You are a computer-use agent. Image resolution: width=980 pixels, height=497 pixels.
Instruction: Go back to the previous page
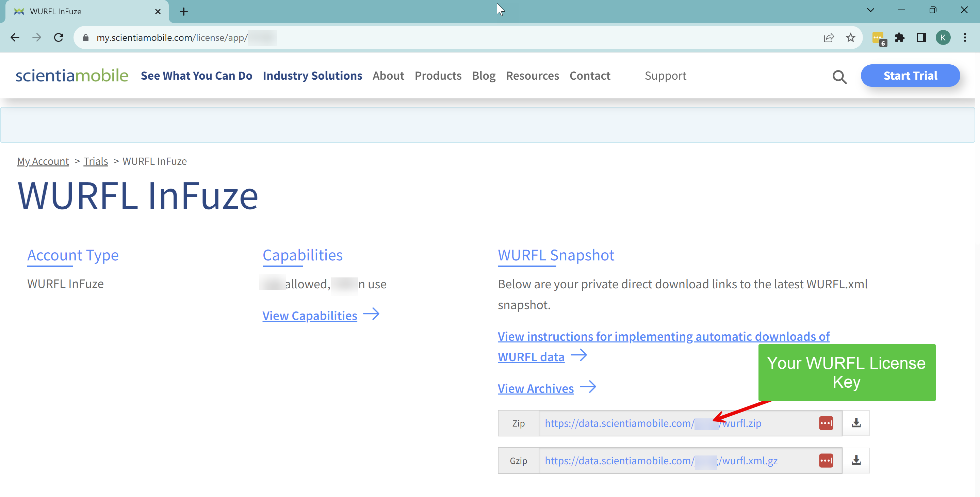click(15, 37)
